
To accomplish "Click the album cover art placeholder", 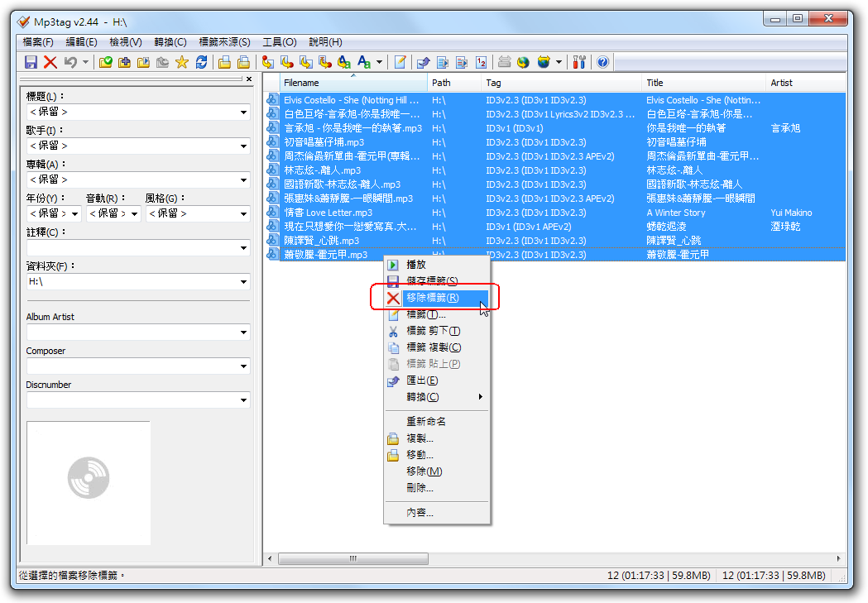I will tap(89, 483).
